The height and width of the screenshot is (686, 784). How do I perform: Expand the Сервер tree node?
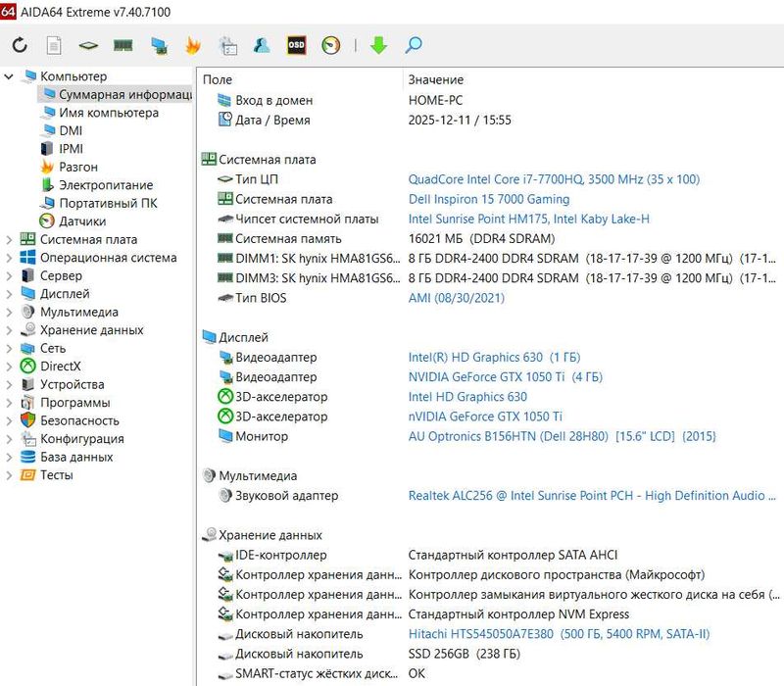coord(9,275)
